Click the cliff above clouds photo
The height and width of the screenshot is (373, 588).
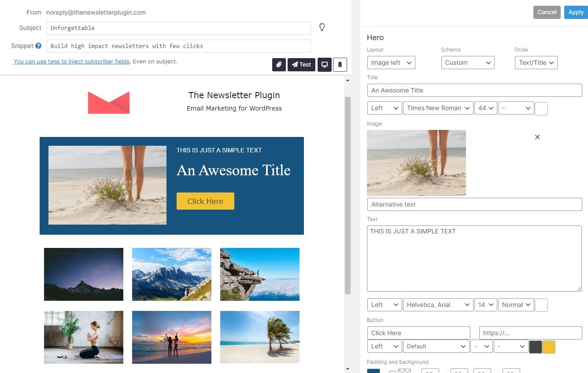260,274
